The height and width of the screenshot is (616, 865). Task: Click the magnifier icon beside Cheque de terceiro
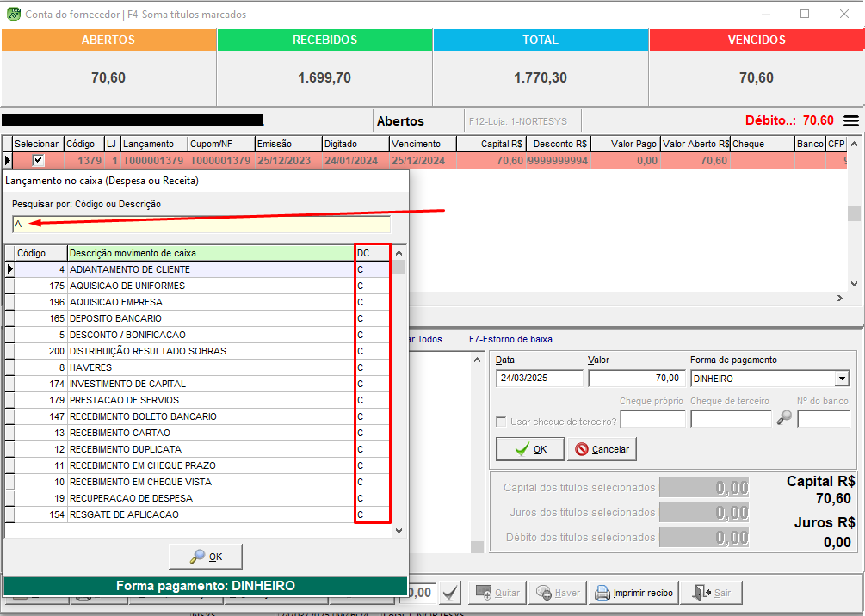click(784, 418)
